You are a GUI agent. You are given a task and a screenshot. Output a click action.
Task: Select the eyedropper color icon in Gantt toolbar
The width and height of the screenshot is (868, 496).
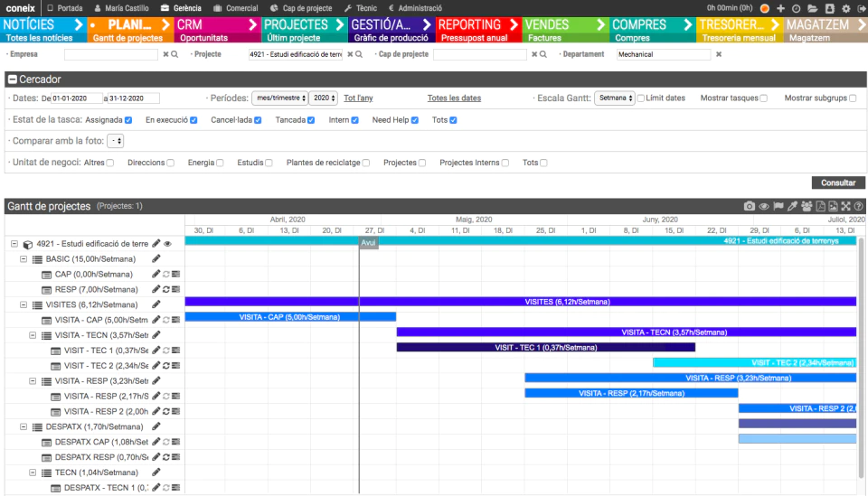coord(792,206)
